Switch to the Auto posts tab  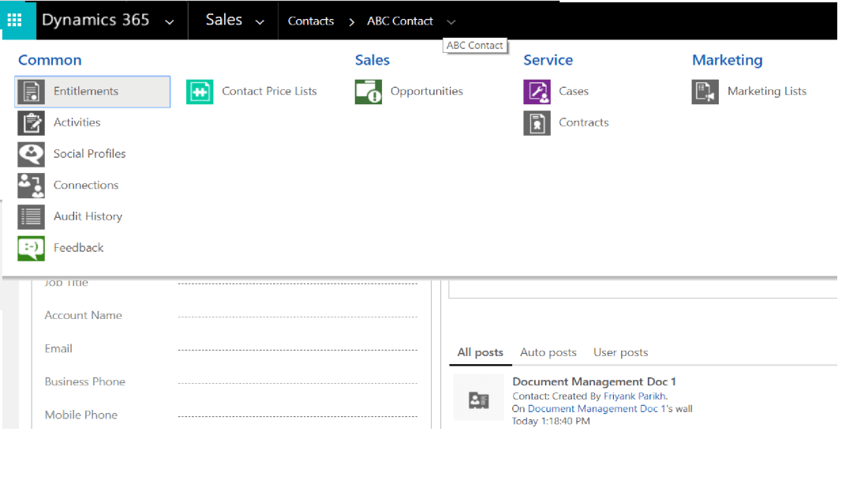pos(548,352)
